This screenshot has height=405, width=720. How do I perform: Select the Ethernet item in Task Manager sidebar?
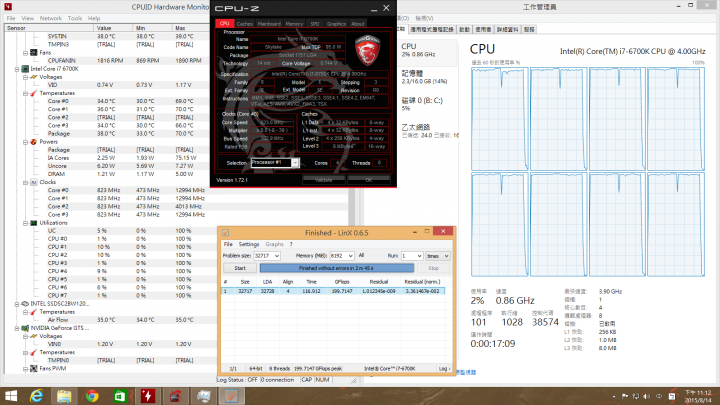[x=427, y=130]
